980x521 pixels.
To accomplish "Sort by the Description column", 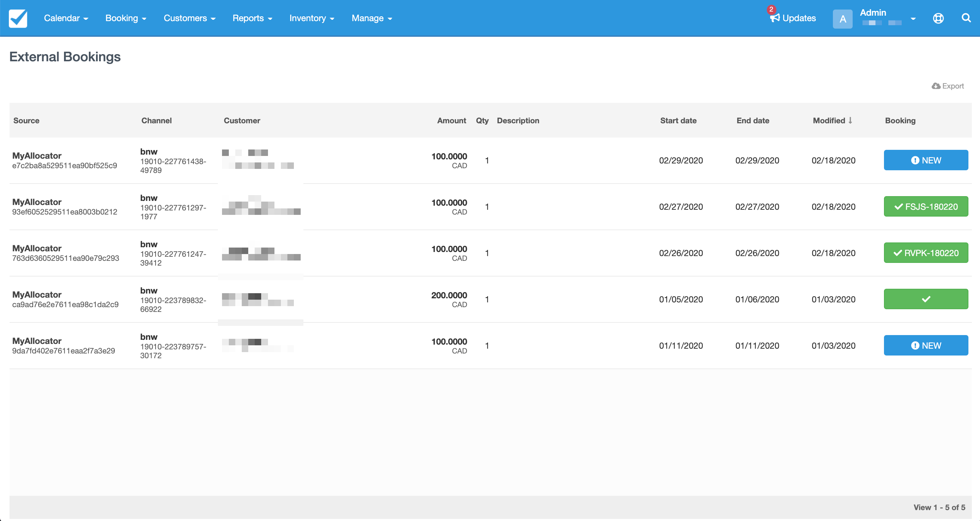I will click(x=518, y=121).
